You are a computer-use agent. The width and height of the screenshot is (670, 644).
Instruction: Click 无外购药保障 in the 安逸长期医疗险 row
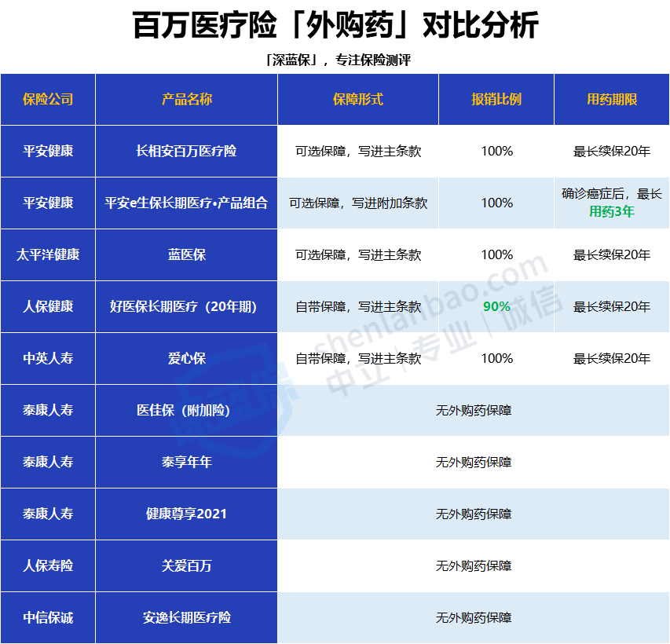474,617
